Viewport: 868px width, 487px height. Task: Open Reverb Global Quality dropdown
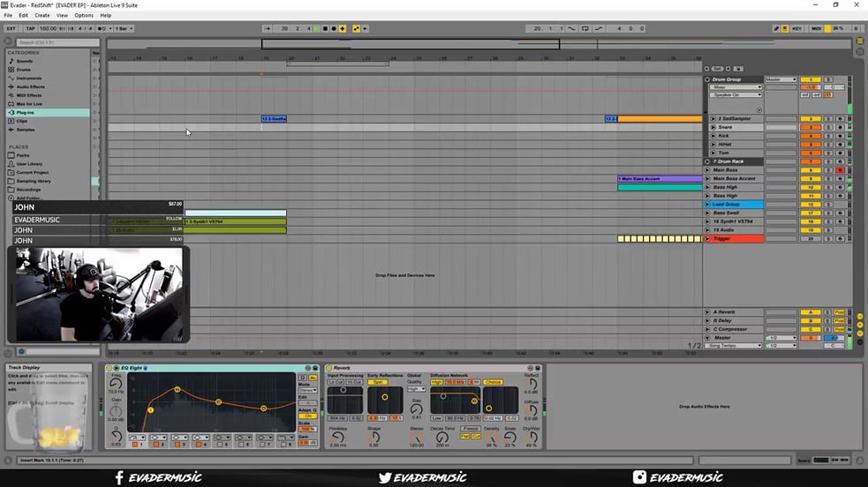[x=416, y=389]
